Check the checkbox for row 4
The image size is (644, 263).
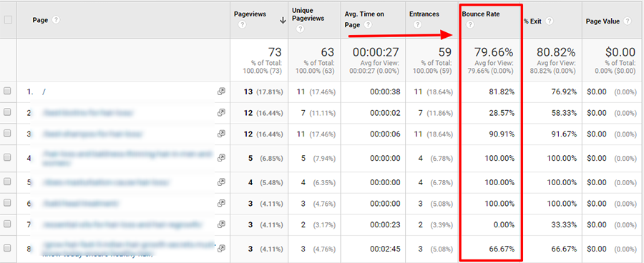7,157
